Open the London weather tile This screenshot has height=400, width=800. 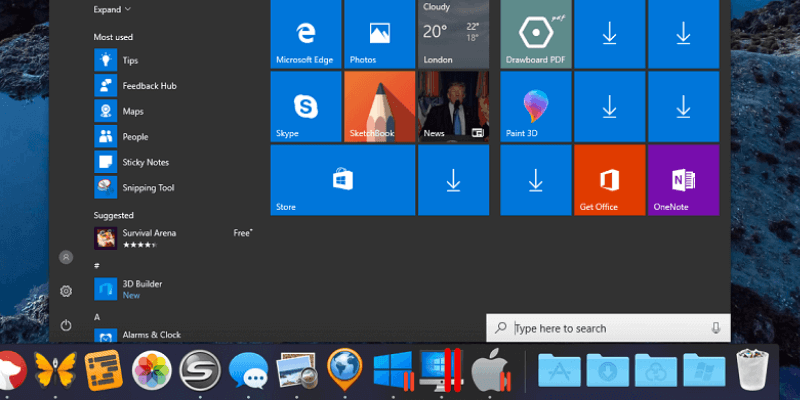(x=454, y=34)
